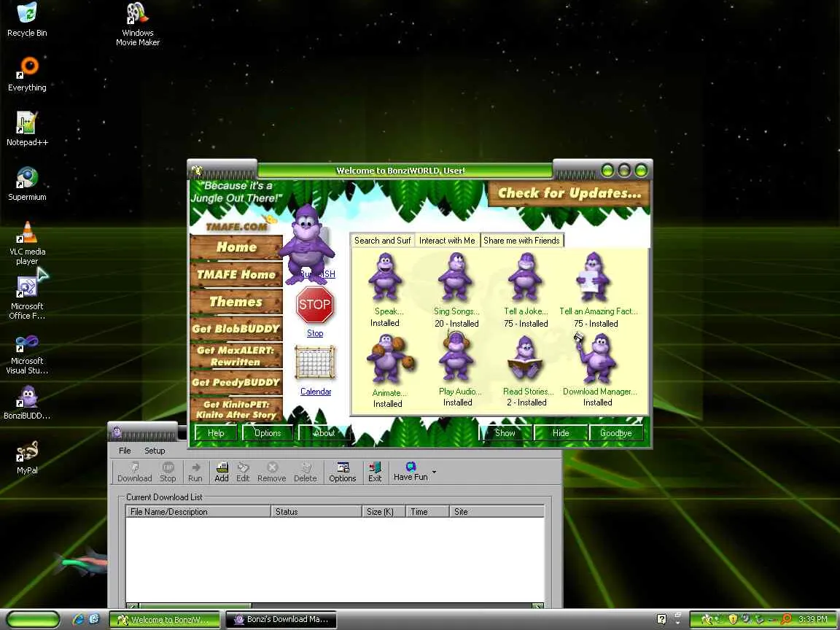Open the File menu in Download Manager
The width and height of the screenshot is (840, 630).
coord(125,451)
